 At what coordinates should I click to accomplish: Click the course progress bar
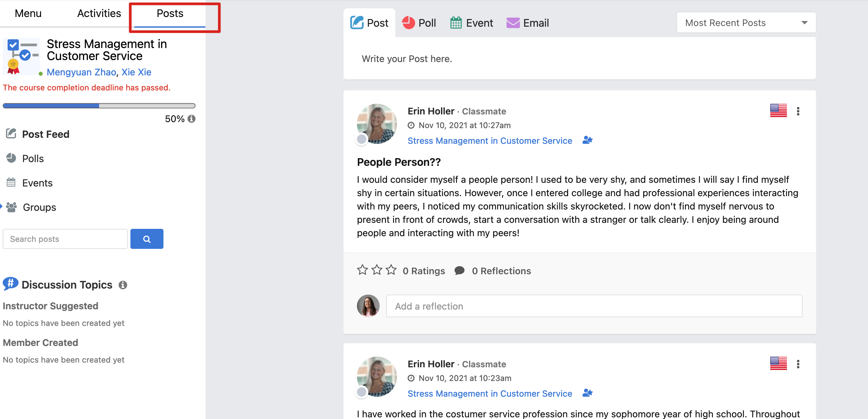[x=99, y=105]
